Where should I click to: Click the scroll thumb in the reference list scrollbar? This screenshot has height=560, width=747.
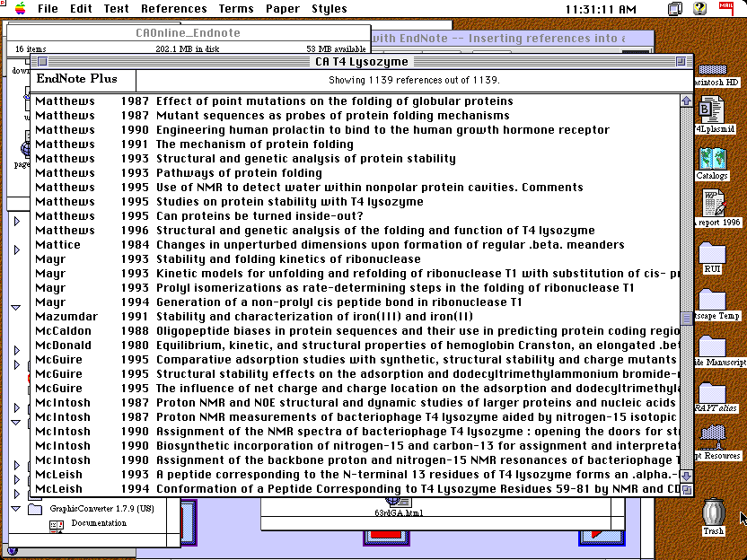(687, 318)
